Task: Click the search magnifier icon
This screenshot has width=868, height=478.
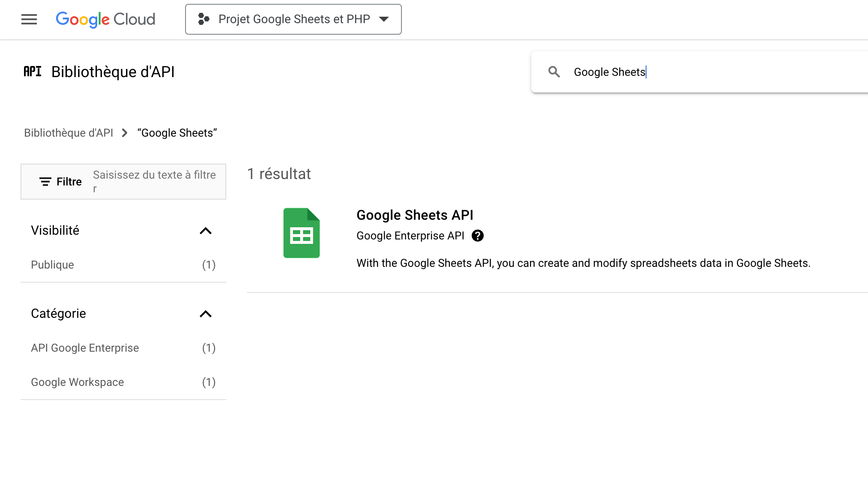Action: [x=554, y=72]
